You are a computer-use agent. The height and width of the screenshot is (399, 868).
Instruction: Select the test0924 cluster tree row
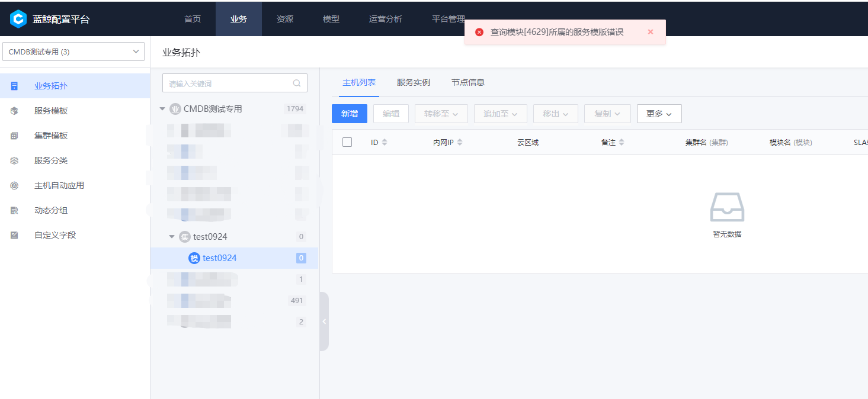click(234, 237)
